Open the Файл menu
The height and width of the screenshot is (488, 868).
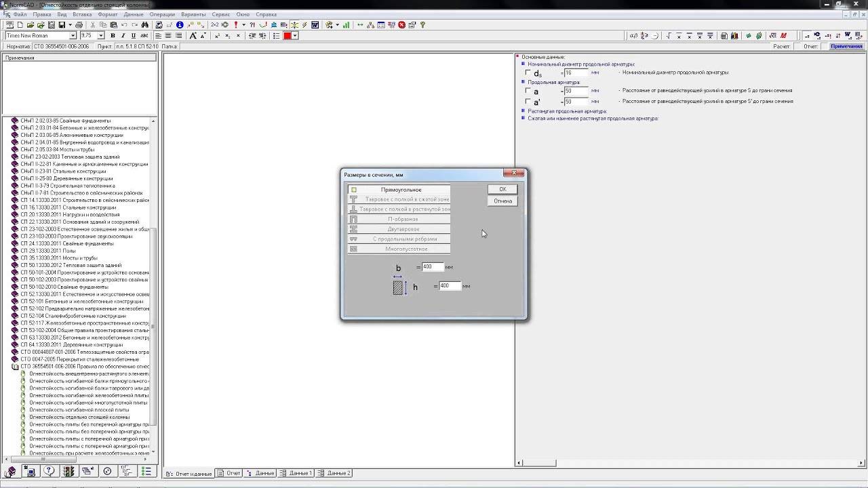pyautogui.click(x=20, y=14)
